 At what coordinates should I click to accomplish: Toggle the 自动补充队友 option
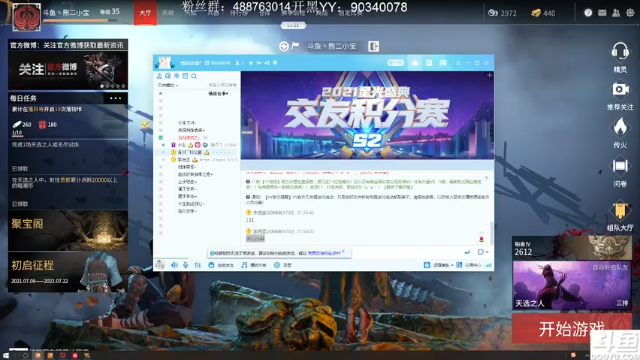point(610,267)
